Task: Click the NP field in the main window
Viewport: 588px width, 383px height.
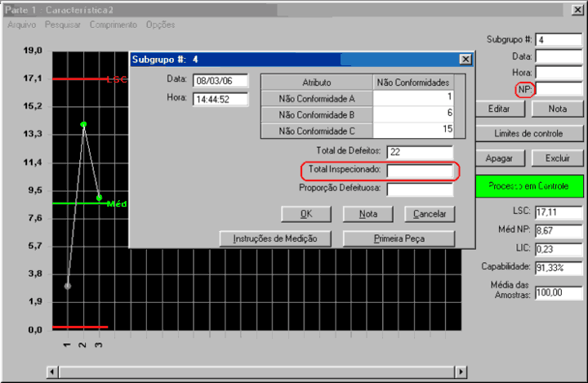Action: click(x=559, y=89)
